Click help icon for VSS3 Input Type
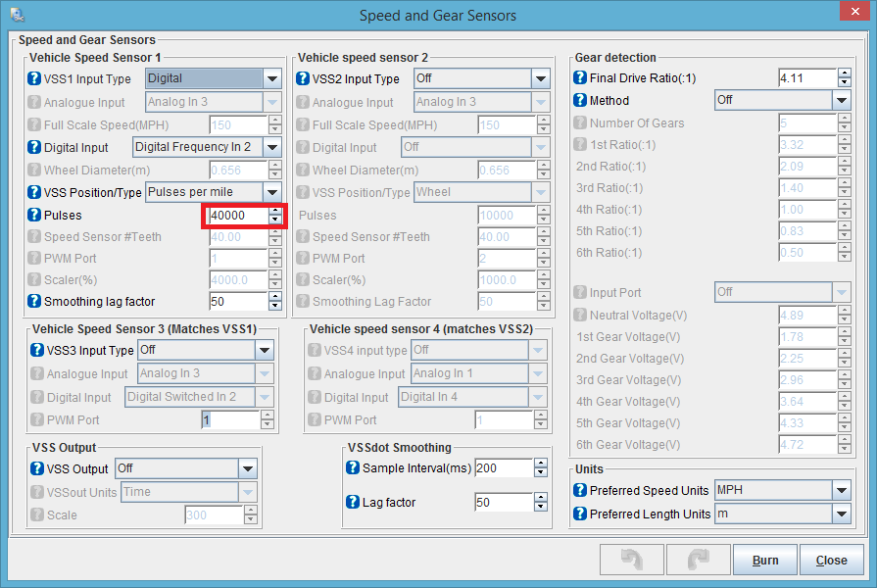Image resolution: width=877 pixels, height=588 pixels. [37, 350]
